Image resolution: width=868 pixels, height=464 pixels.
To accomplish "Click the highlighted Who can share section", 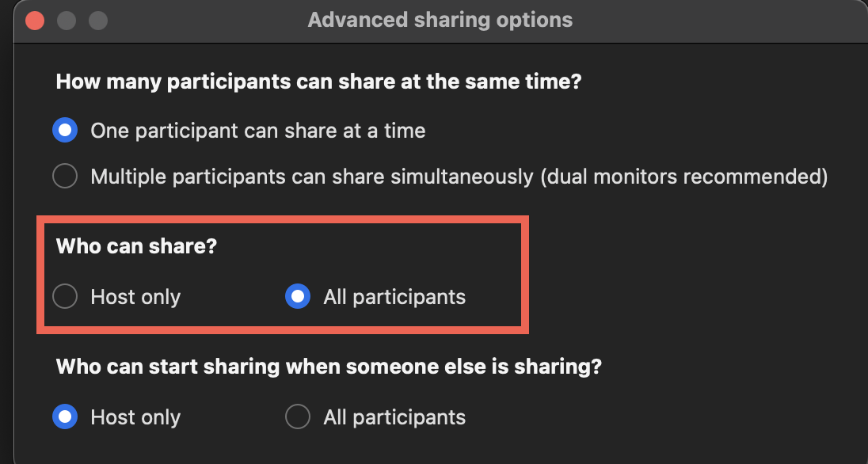I will (x=281, y=273).
